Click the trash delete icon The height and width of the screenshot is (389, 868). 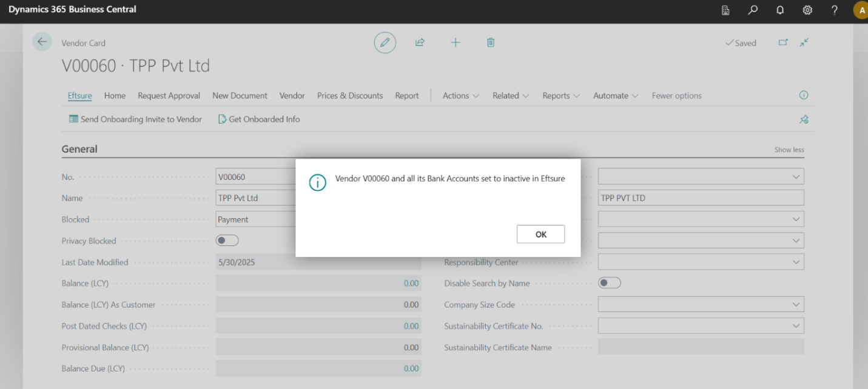[491, 42]
